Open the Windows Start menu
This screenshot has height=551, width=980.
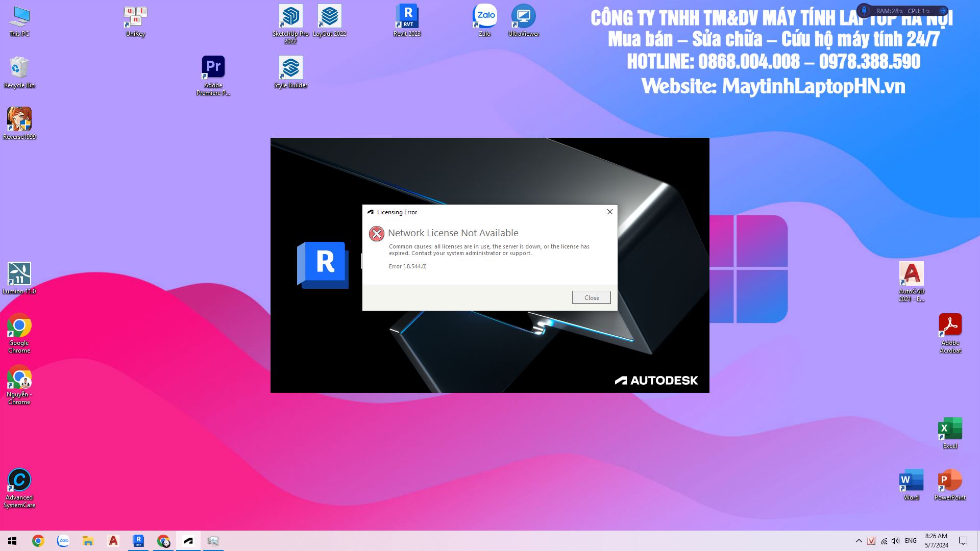pos(12,541)
